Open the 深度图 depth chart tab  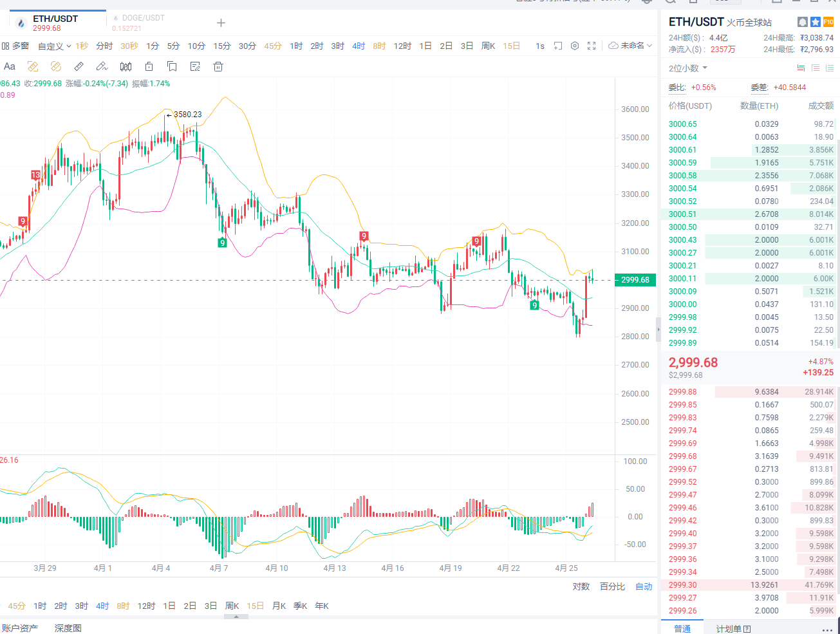tap(68, 628)
